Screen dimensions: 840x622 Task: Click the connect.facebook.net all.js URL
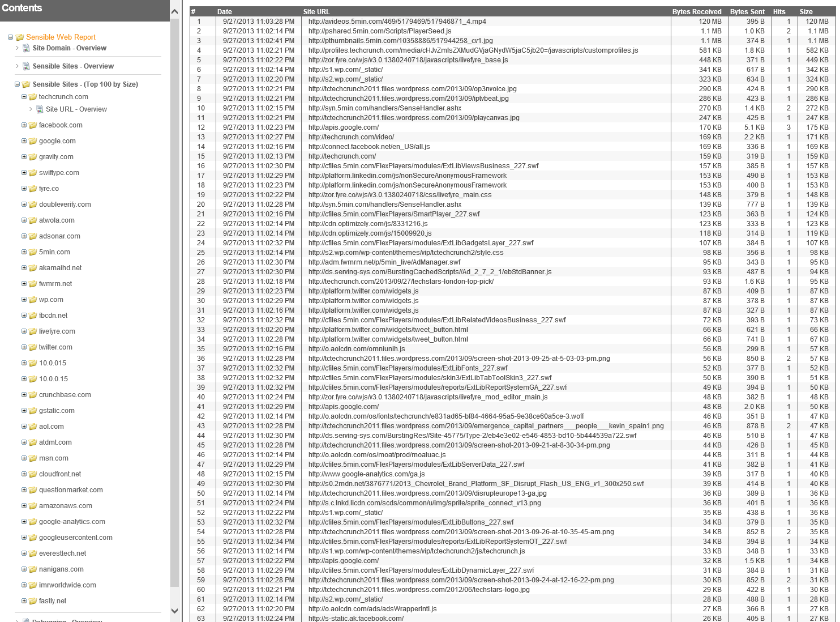[x=369, y=147]
